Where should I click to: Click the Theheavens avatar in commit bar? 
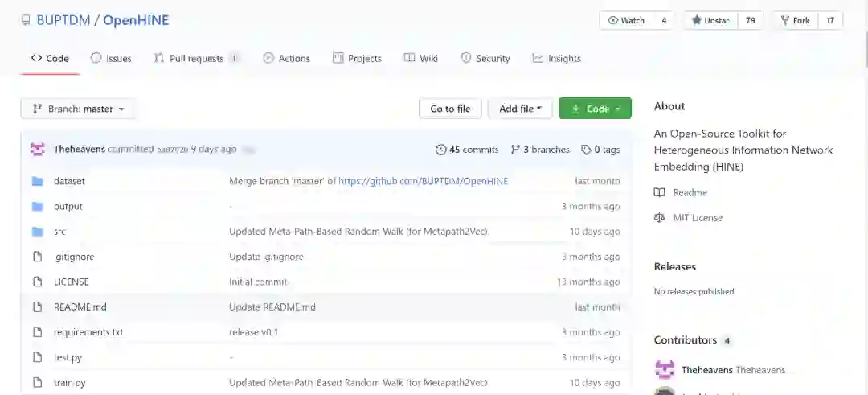(x=38, y=150)
